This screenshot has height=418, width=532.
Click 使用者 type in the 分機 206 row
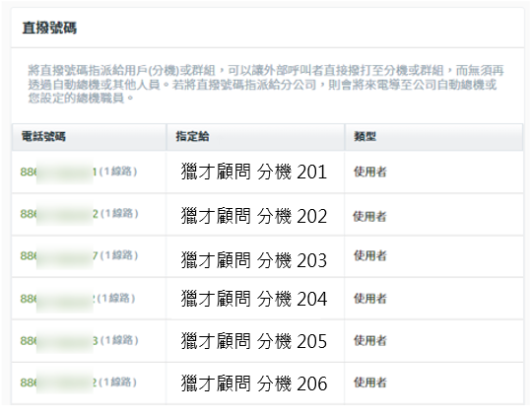pos(369,383)
